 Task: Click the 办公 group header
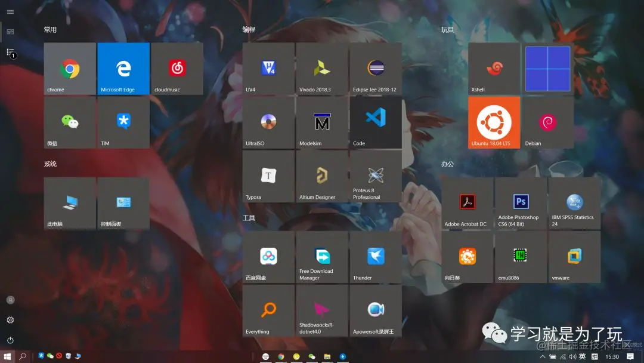pos(447,164)
